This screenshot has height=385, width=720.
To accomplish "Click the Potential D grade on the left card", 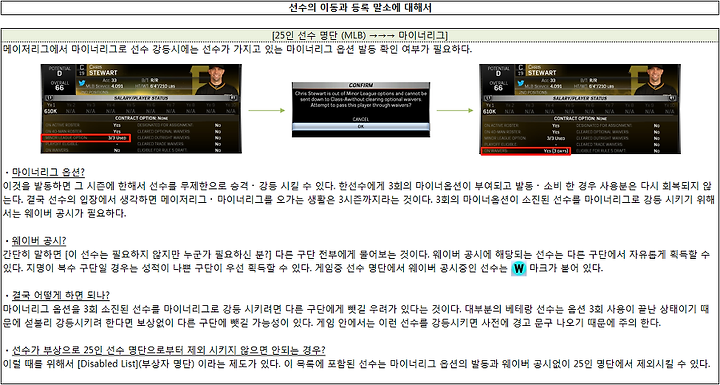I will coord(60,74).
